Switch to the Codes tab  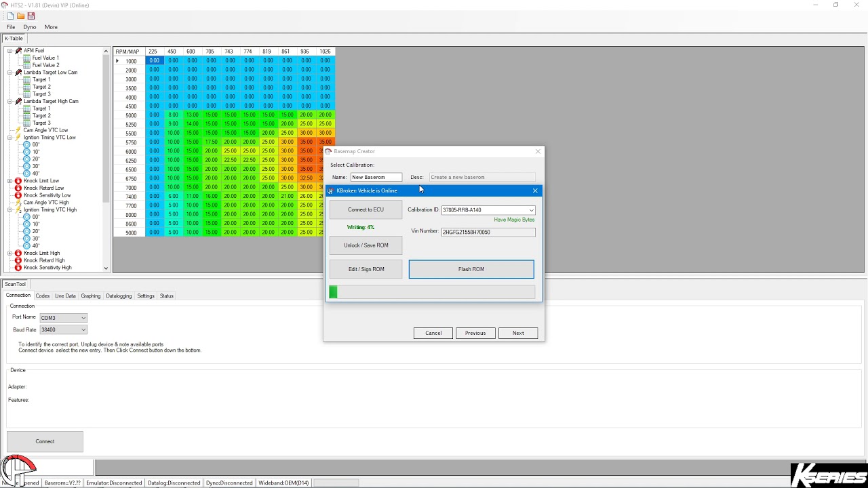pos(43,296)
